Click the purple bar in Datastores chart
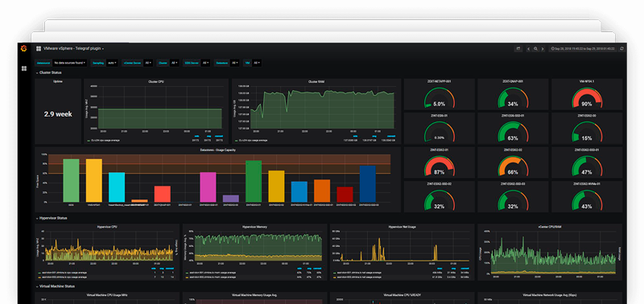The image size is (644, 304). pyautogui.click(x=231, y=199)
